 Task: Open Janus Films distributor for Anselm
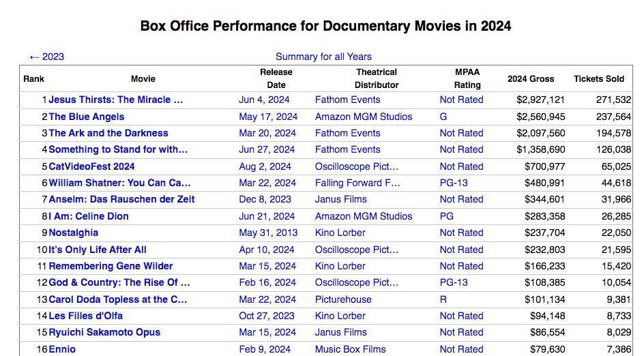341,199
